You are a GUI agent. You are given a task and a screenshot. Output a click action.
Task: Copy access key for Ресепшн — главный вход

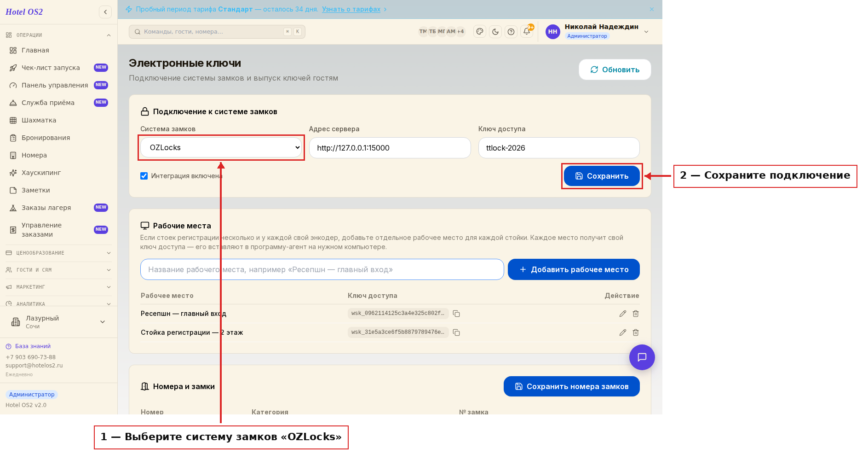[x=456, y=314]
